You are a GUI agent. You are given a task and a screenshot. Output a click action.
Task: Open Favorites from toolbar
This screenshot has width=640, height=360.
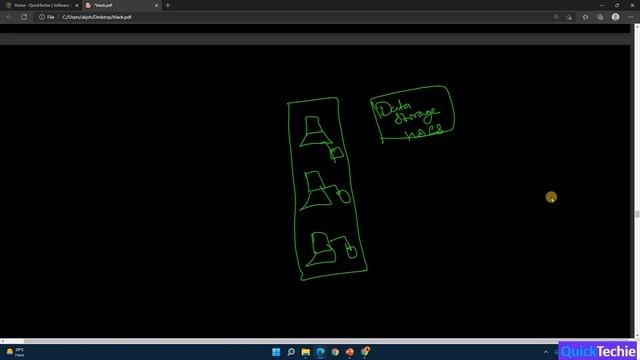tap(585, 17)
